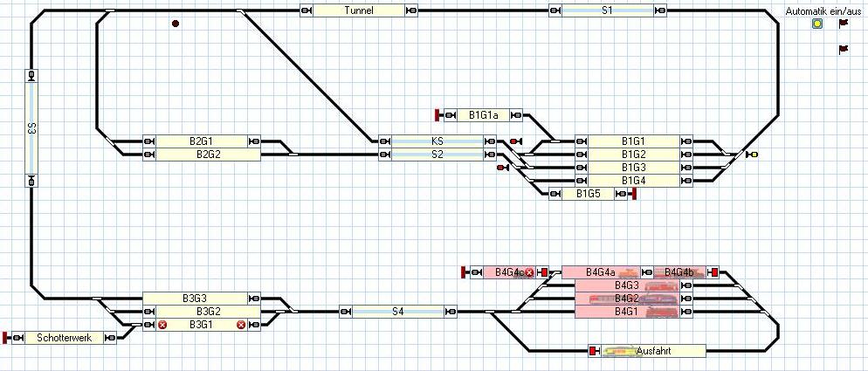Select the Tunnel block
868x371 pixels.
click(359, 10)
